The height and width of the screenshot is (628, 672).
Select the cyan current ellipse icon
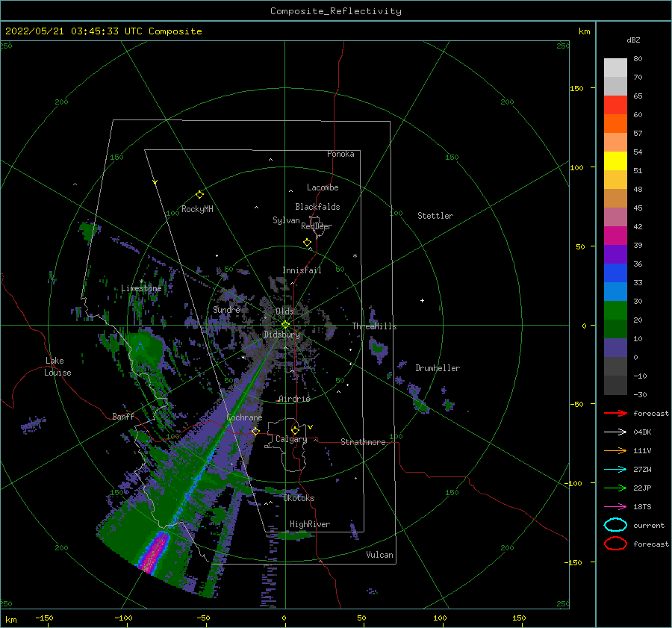tap(615, 525)
